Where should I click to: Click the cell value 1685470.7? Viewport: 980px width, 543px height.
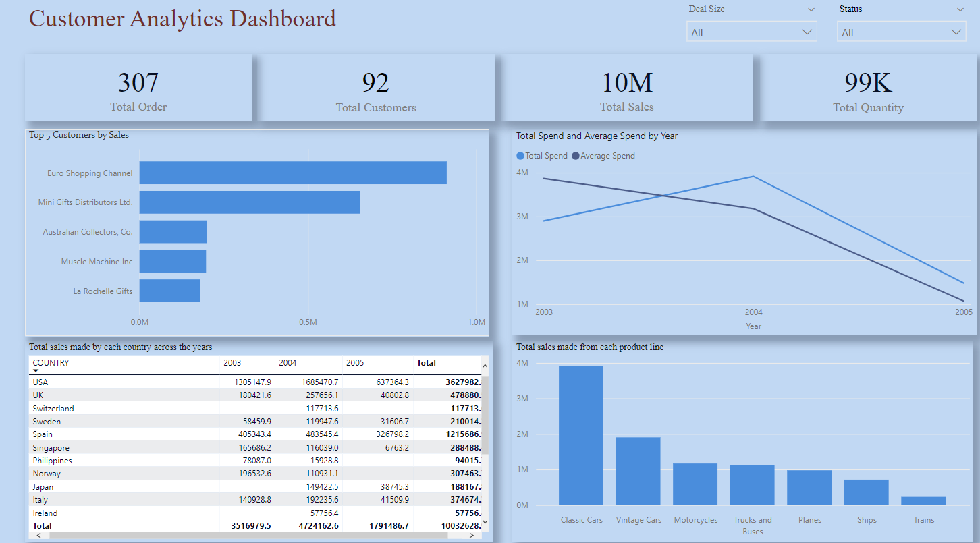tap(320, 382)
